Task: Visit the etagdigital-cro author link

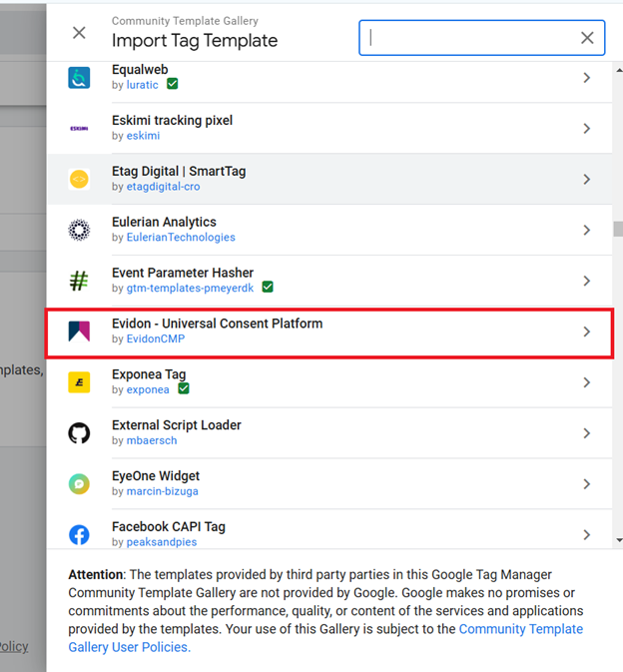Action: (x=164, y=187)
